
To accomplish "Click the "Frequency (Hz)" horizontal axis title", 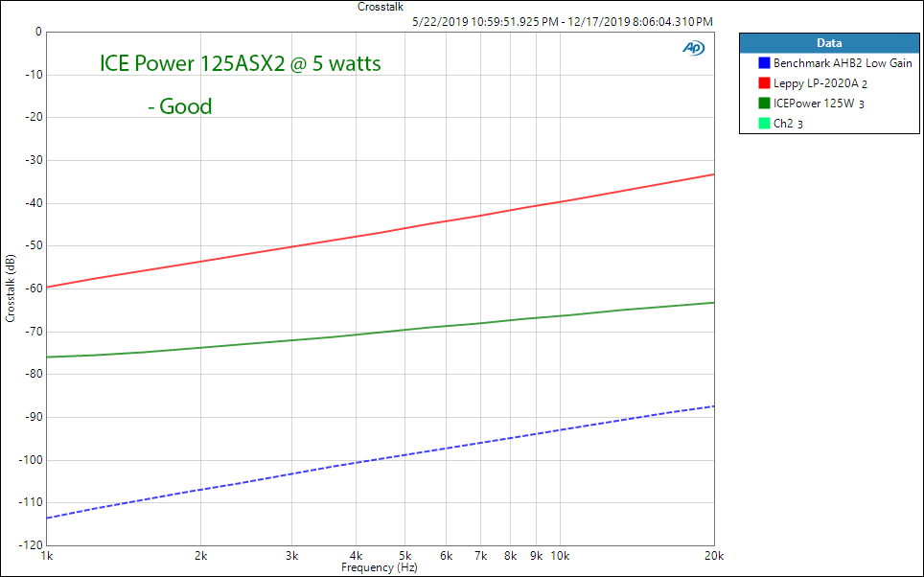I will click(x=380, y=567).
